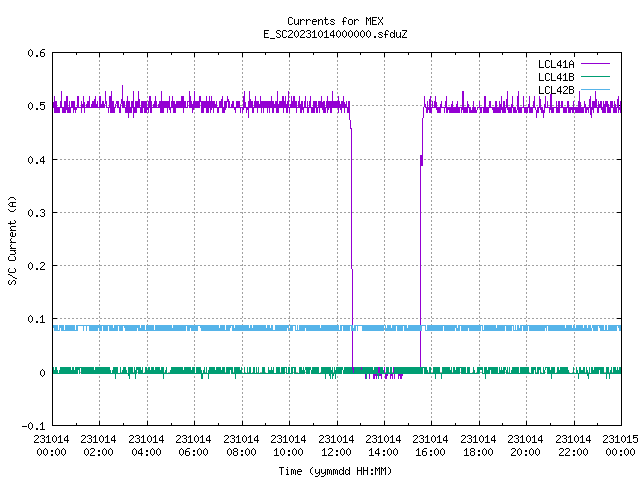
Task: Click the x-axis tick label 231014 22:00
Action: pos(573,446)
